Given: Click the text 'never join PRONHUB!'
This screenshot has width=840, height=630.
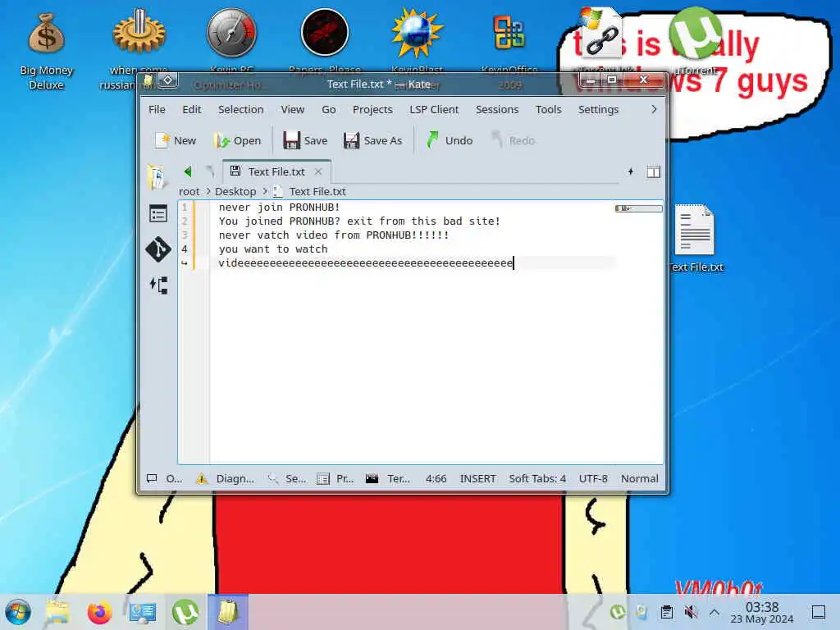Looking at the screenshot, I should pos(279,208).
